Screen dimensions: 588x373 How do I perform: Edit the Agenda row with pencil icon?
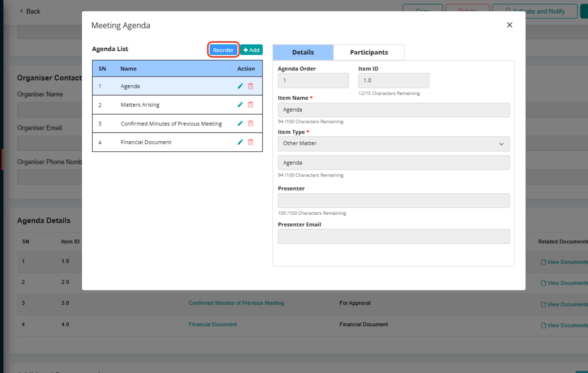point(240,86)
